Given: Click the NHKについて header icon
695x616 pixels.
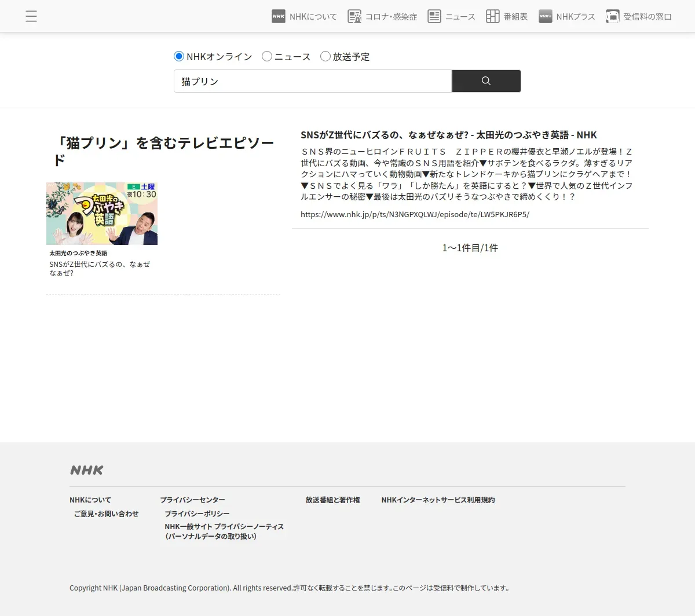Looking at the screenshot, I should pos(279,16).
